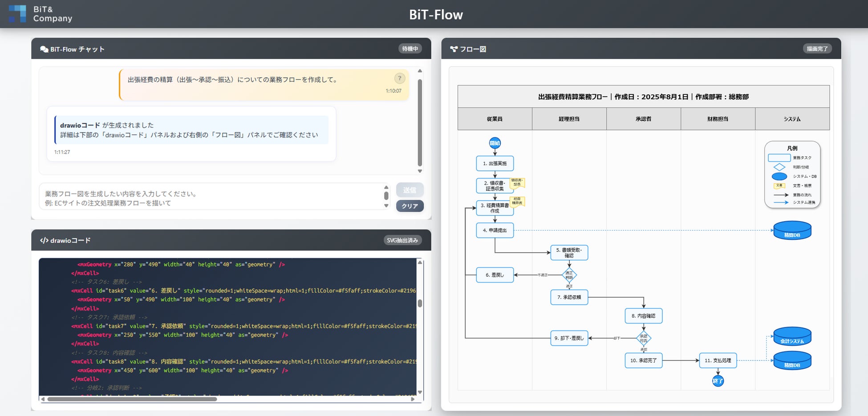Click the 経理担当 swimlane header
The height and width of the screenshot is (416, 868).
tap(569, 119)
